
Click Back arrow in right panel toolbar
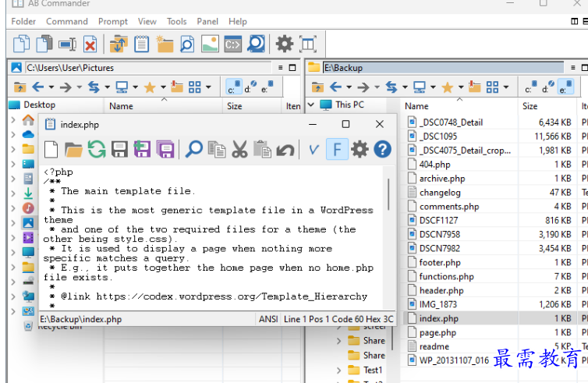coord(335,87)
